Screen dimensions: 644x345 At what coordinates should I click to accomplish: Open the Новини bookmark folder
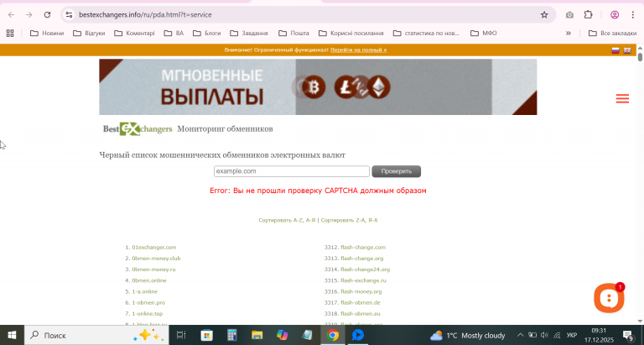point(47,34)
